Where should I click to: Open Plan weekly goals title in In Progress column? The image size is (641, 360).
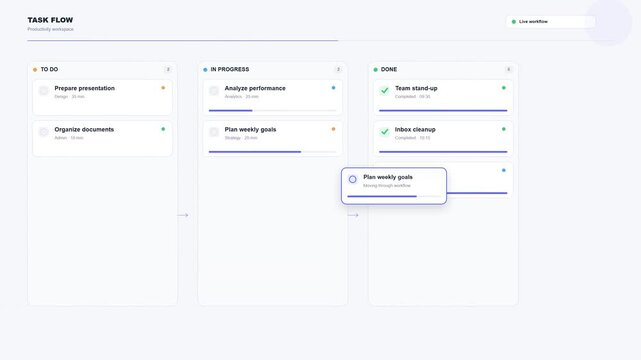pyautogui.click(x=250, y=130)
